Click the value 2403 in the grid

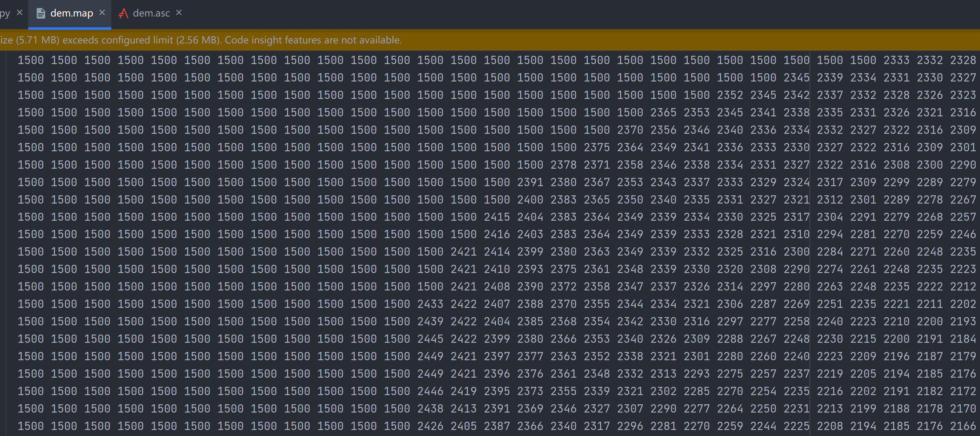point(530,234)
